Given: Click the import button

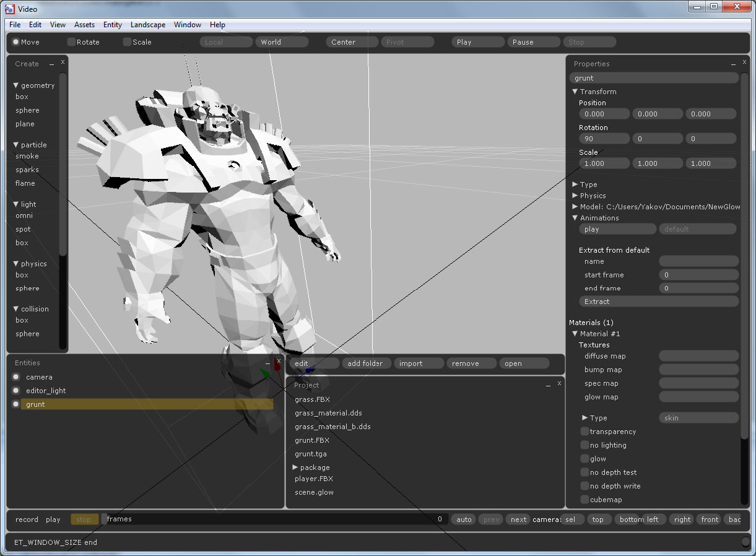Looking at the screenshot, I should point(419,363).
